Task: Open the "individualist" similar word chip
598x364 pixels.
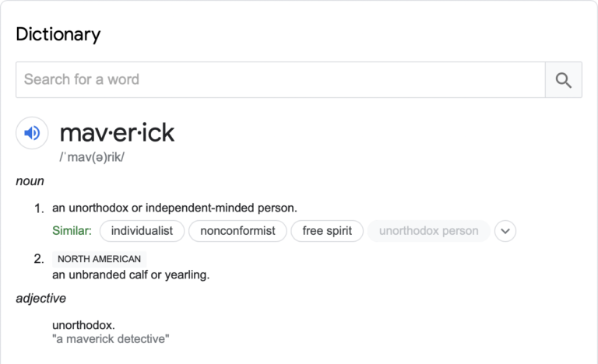Action: (x=142, y=231)
